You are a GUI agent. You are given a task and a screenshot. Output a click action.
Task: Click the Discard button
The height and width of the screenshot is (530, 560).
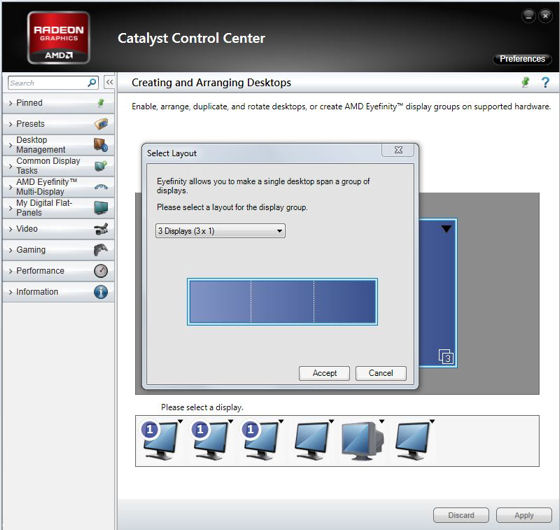coord(461,515)
